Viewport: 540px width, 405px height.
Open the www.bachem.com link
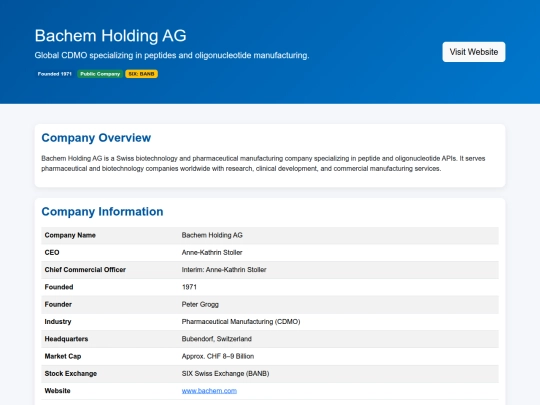click(x=209, y=391)
